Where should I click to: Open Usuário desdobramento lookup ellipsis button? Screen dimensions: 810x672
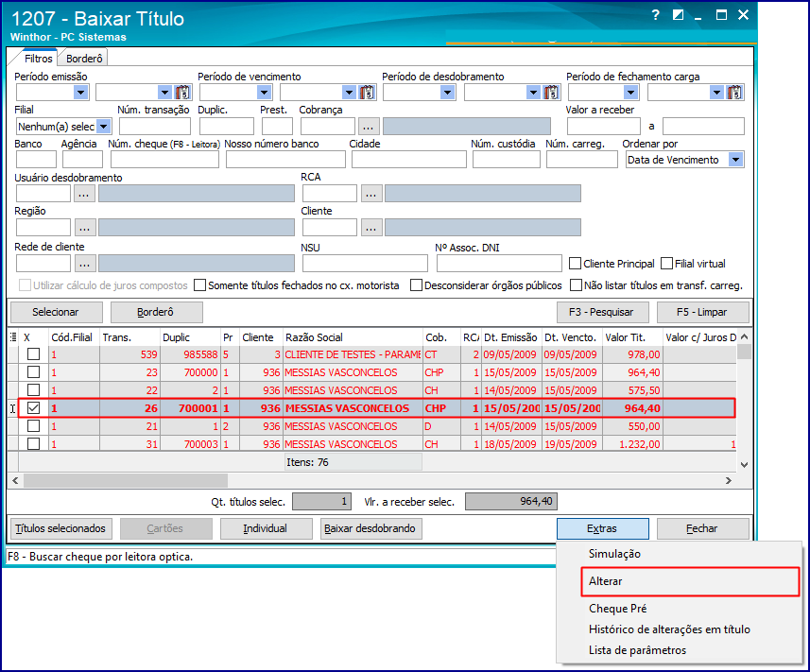tap(84, 194)
